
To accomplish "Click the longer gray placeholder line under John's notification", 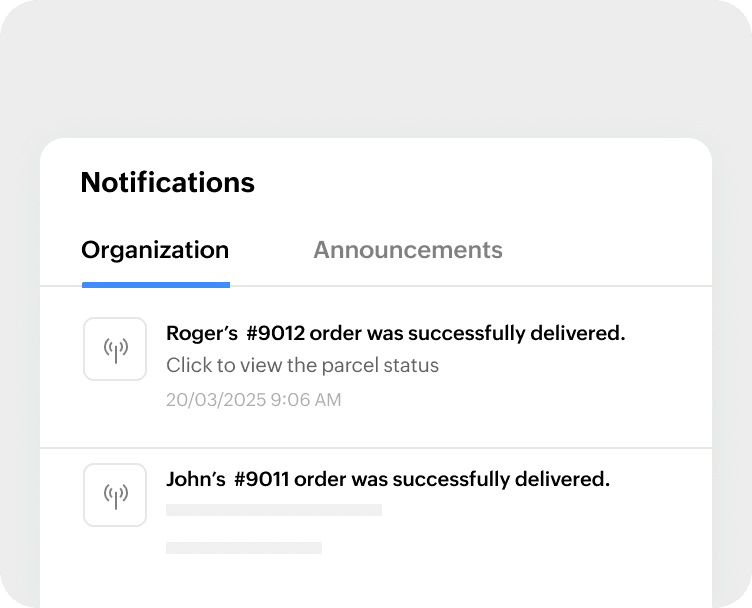I will (x=274, y=510).
